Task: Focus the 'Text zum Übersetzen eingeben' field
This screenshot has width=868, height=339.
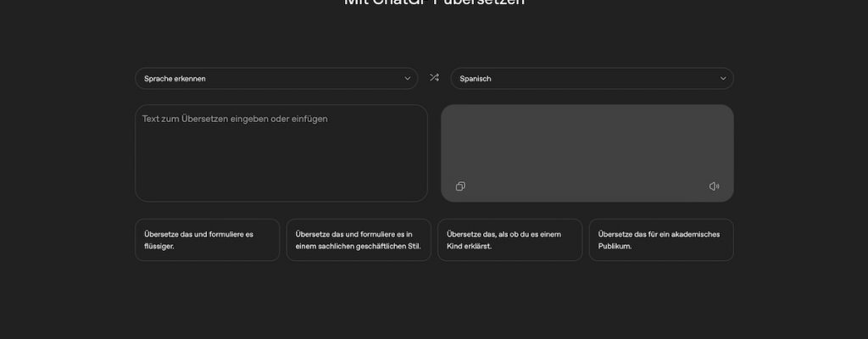Action: coord(281,153)
